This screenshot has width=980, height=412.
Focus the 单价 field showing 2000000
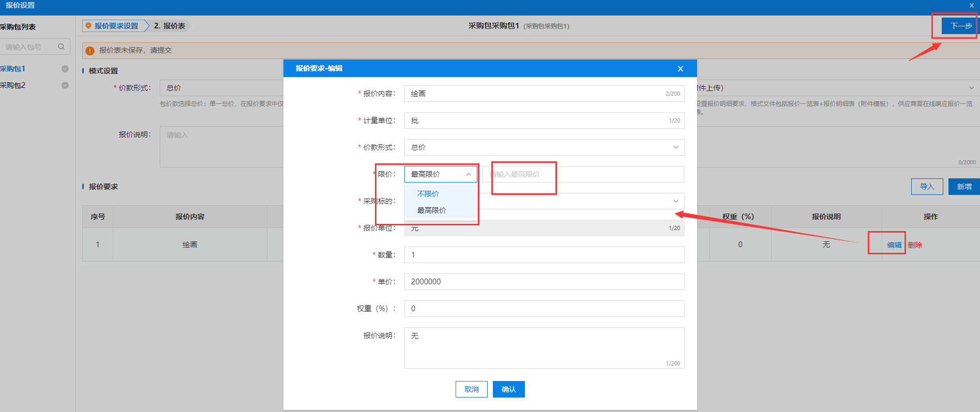point(544,282)
